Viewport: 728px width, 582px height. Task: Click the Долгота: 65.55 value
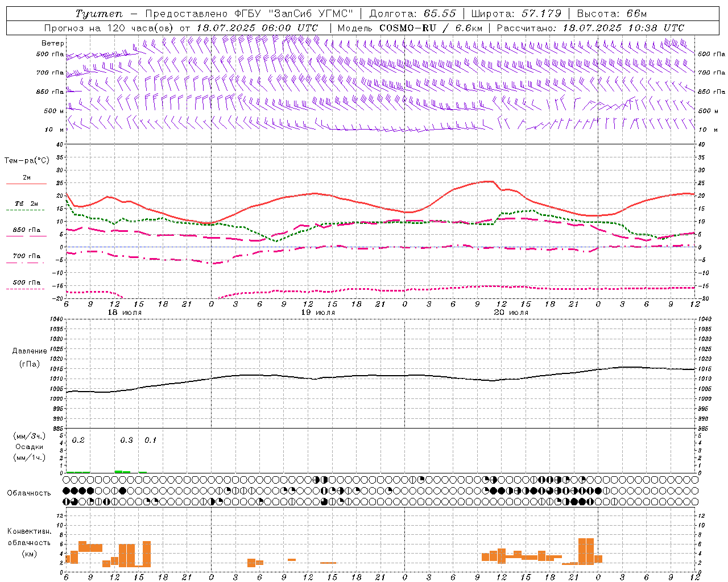(x=412, y=14)
